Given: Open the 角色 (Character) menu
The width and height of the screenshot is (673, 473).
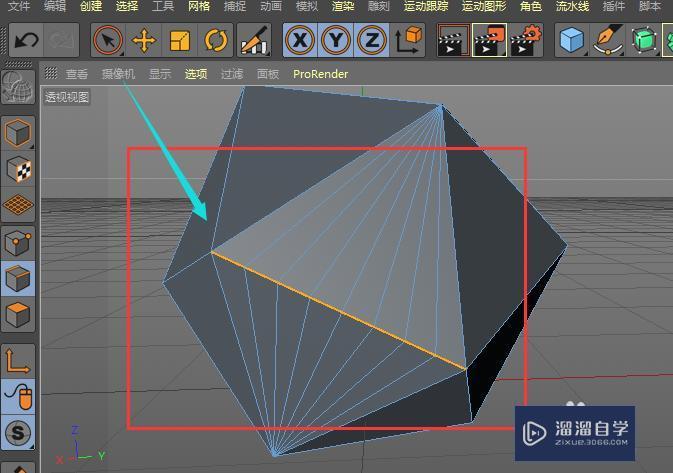Looking at the screenshot, I should point(531,6).
